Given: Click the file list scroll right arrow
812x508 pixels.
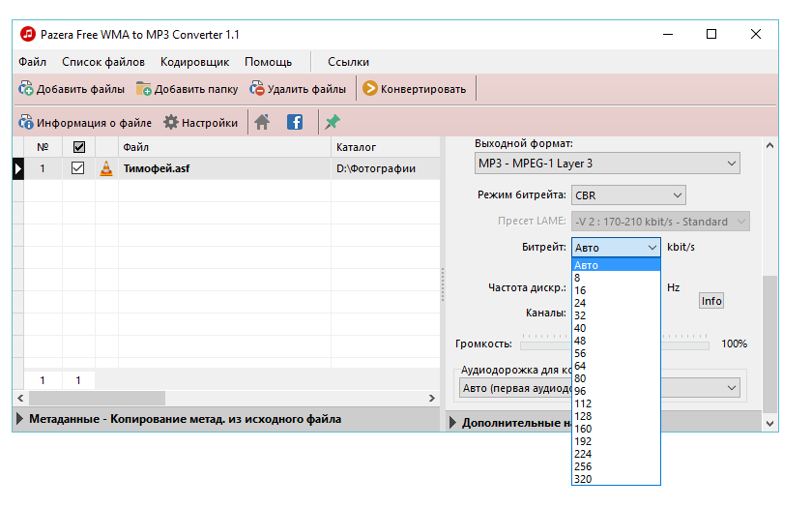Looking at the screenshot, I should pos(432,398).
